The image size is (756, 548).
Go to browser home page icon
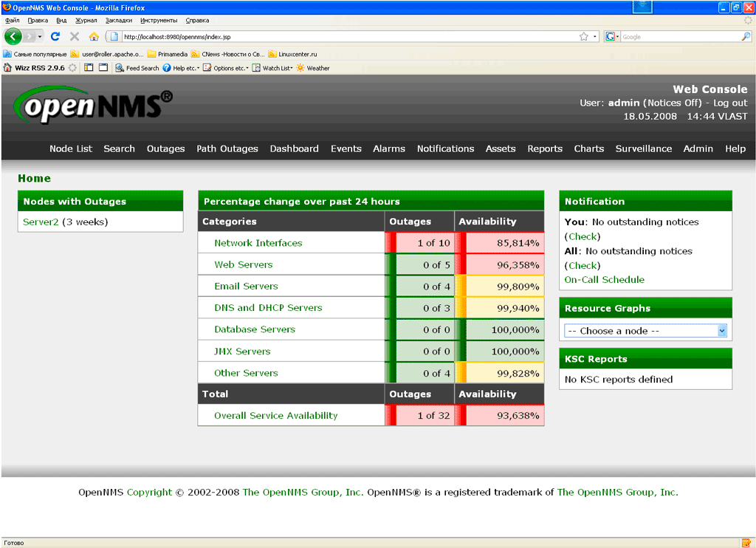(94, 36)
